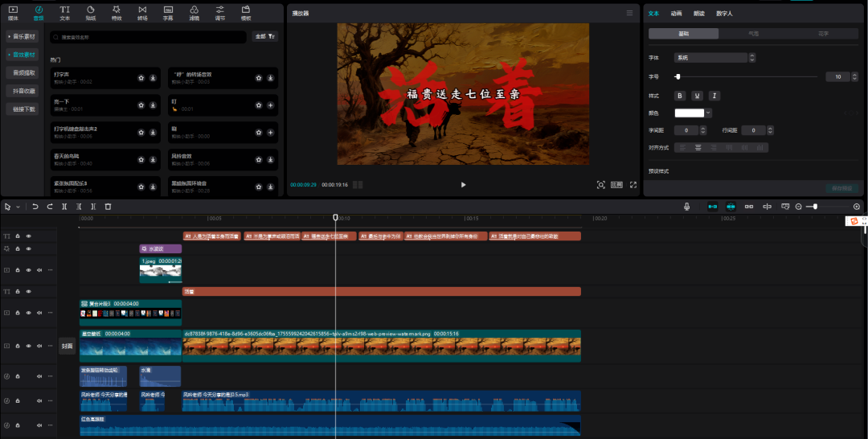Open the text color dropdown arrow
The width and height of the screenshot is (868, 439).
(x=709, y=113)
